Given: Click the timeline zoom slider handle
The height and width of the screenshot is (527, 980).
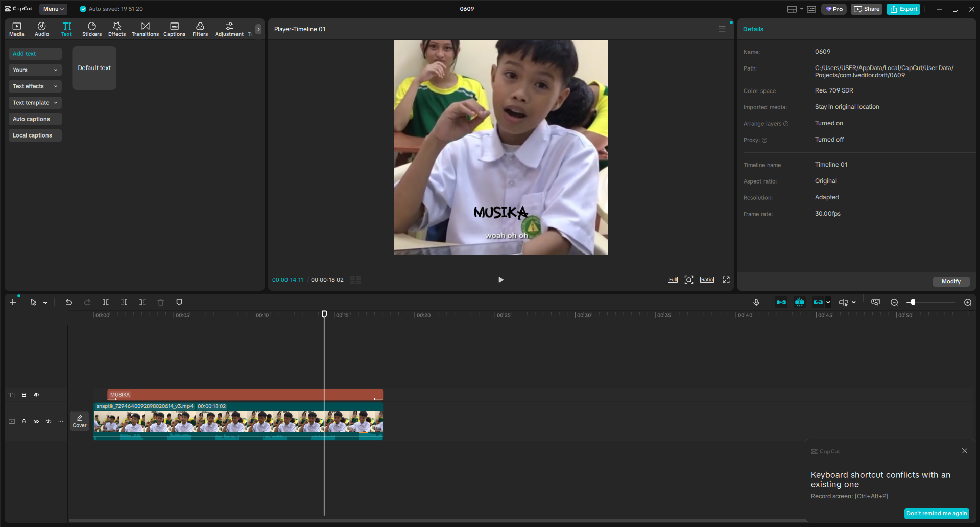Looking at the screenshot, I should coord(913,302).
